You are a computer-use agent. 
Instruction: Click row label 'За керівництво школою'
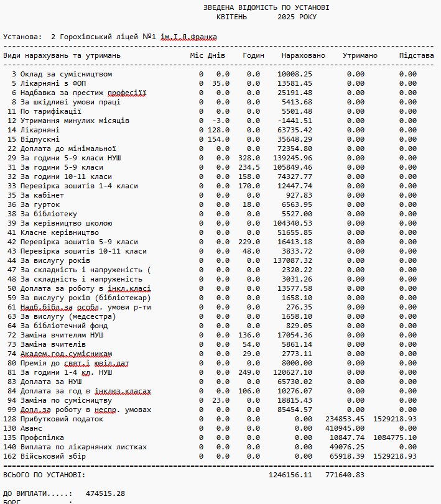[x=67, y=223]
